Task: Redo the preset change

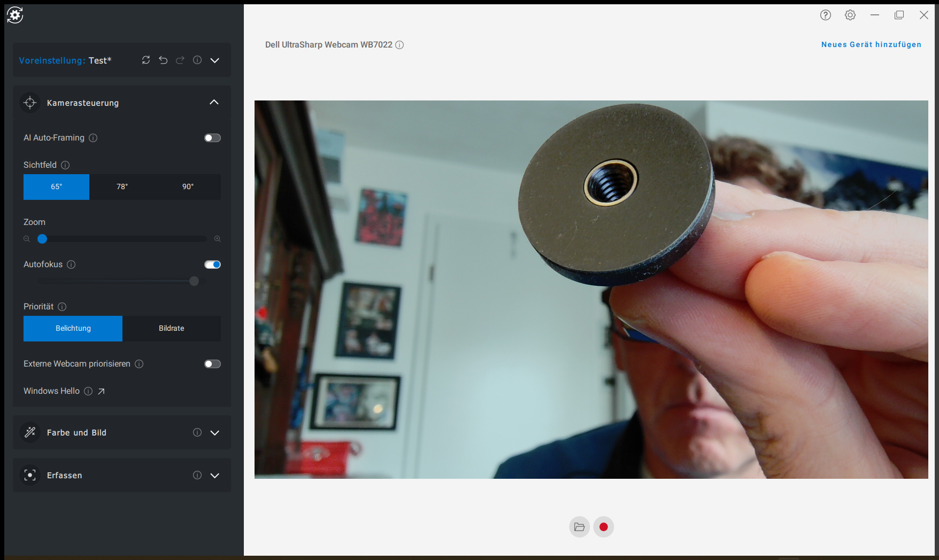Action: [180, 60]
